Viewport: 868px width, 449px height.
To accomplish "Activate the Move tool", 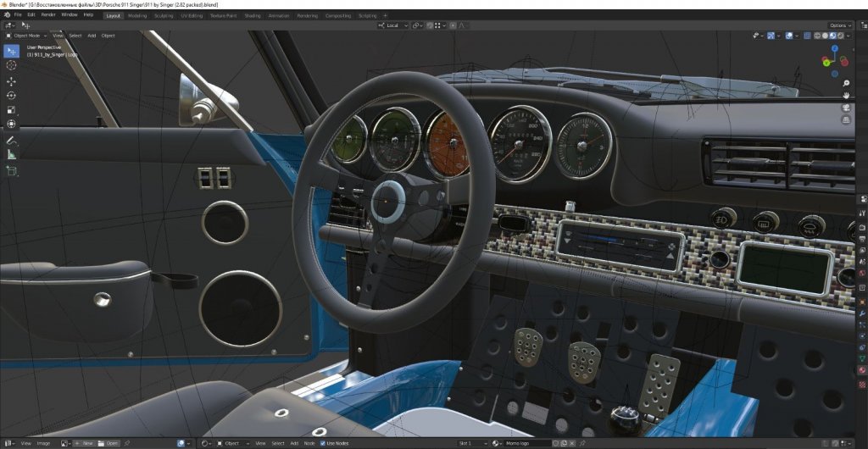I will click(12, 80).
